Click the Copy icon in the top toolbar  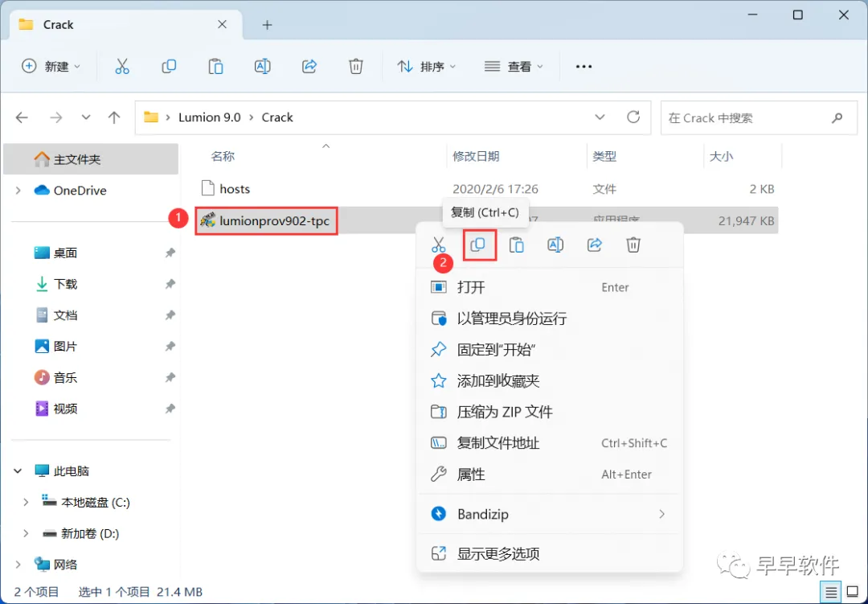point(169,67)
